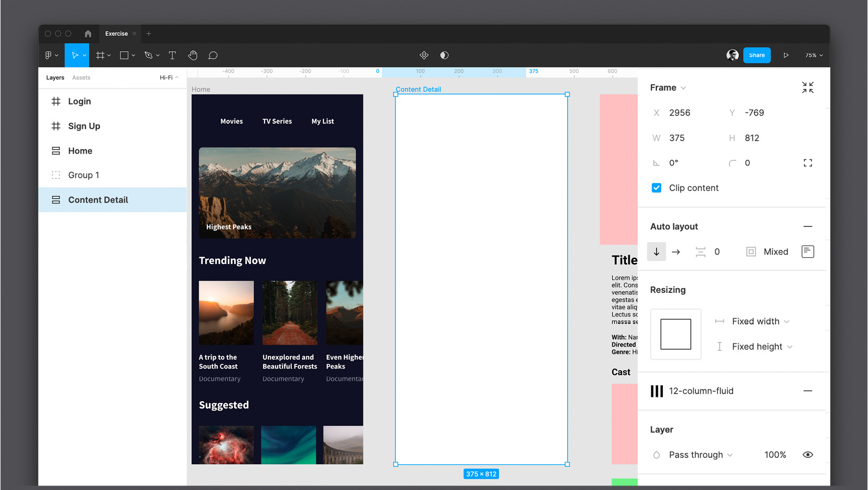Select the Content Detail layer

(98, 200)
